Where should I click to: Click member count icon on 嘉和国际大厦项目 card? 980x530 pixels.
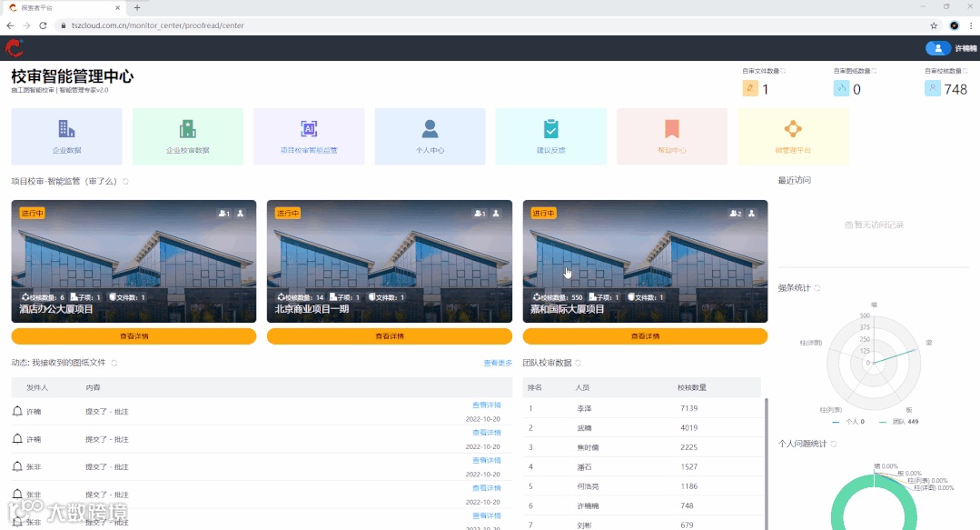pyautogui.click(x=735, y=214)
